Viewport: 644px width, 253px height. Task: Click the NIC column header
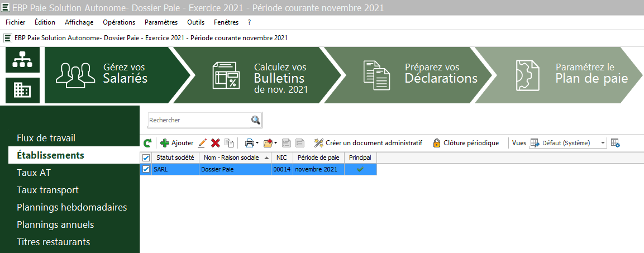click(x=282, y=157)
